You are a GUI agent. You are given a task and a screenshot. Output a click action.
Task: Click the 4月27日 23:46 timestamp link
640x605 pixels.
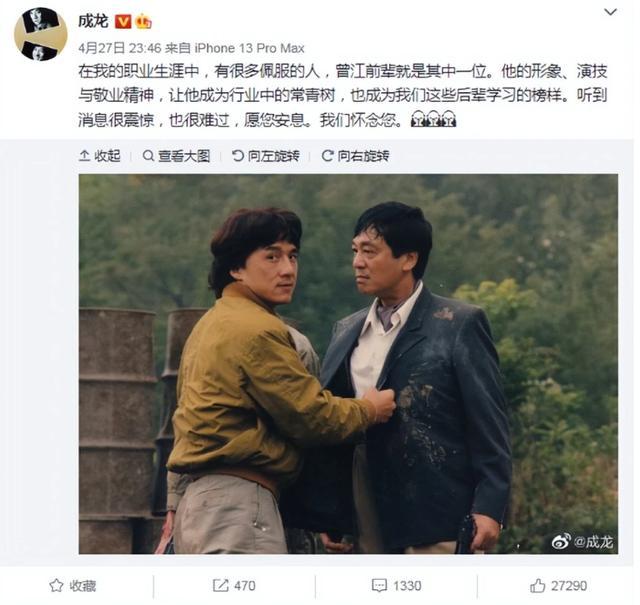120,48
